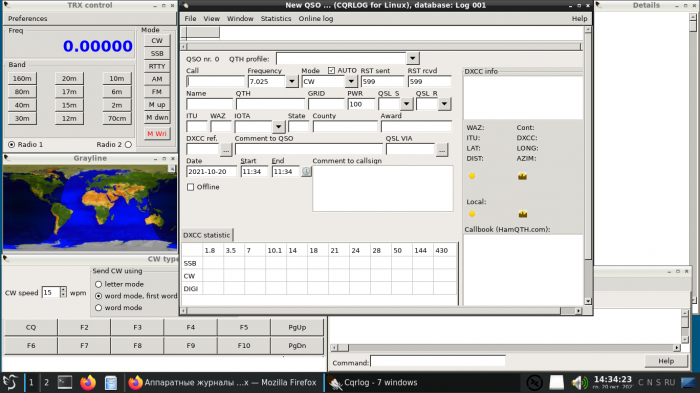
Task: Open the Window menu
Action: [240, 18]
